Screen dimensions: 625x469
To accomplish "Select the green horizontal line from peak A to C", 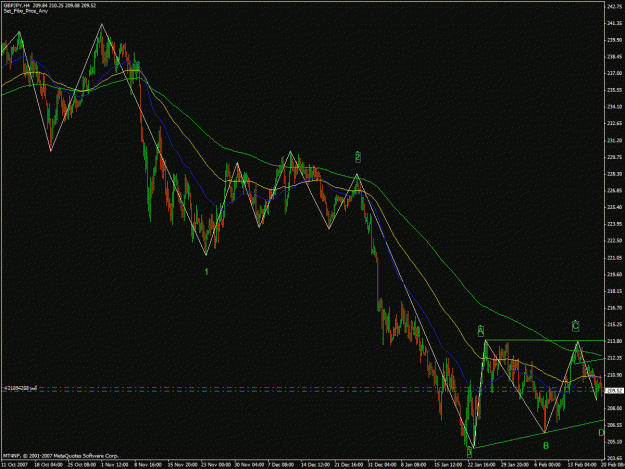I will [544, 340].
